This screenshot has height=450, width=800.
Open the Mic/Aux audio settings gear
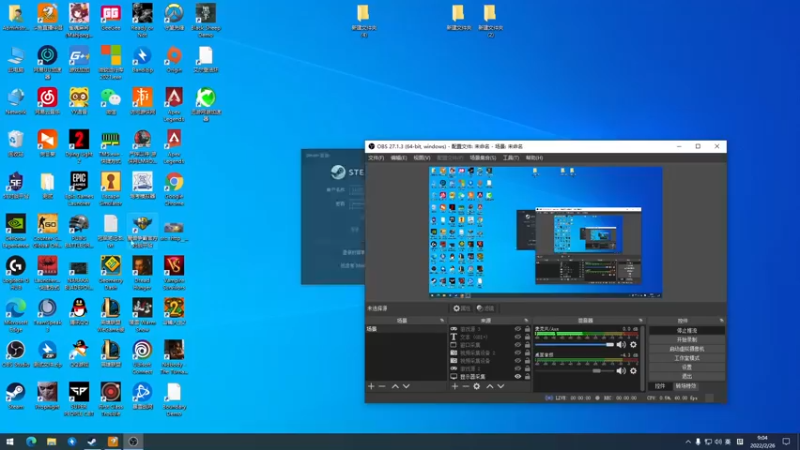pyautogui.click(x=633, y=344)
